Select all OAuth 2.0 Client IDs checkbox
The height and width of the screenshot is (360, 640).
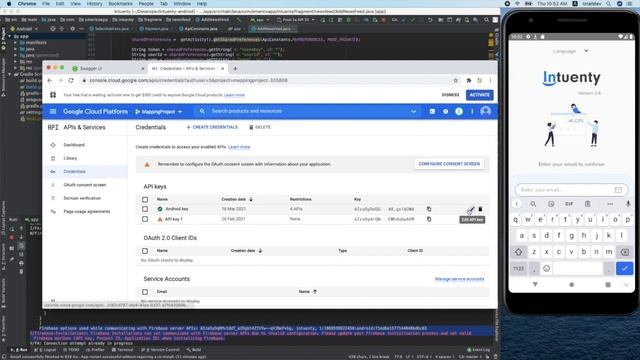145,251
